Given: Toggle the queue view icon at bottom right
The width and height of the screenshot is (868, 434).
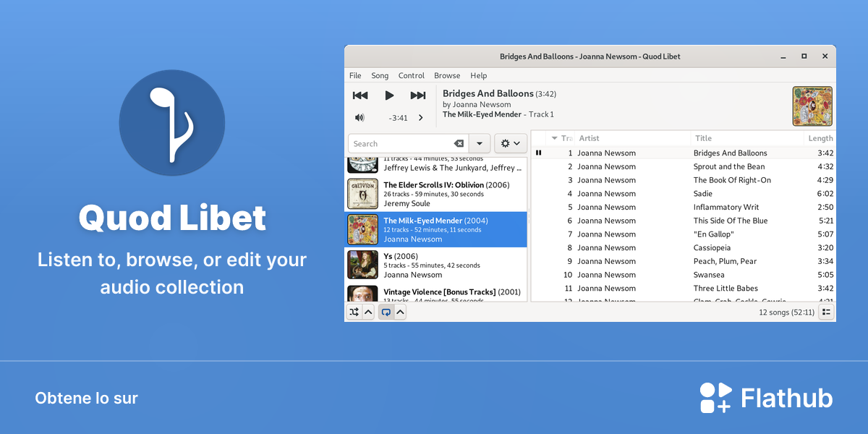Looking at the screenshot, I should (827, 312).
